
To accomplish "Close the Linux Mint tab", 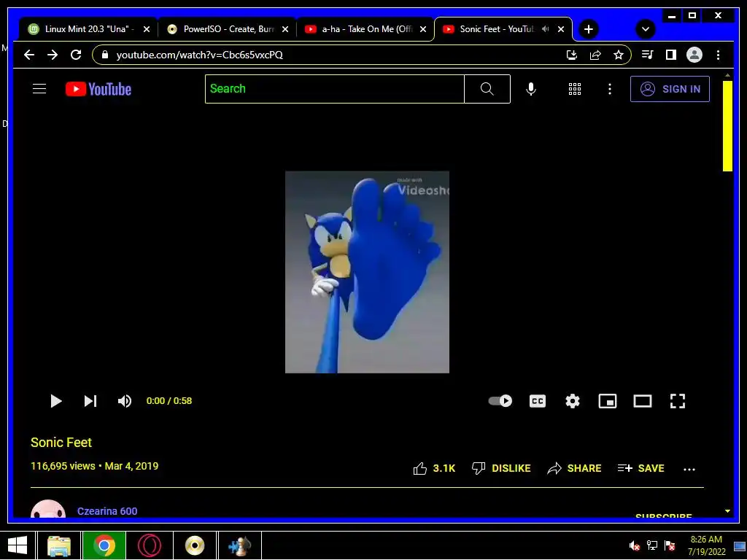I will point(147,29).
